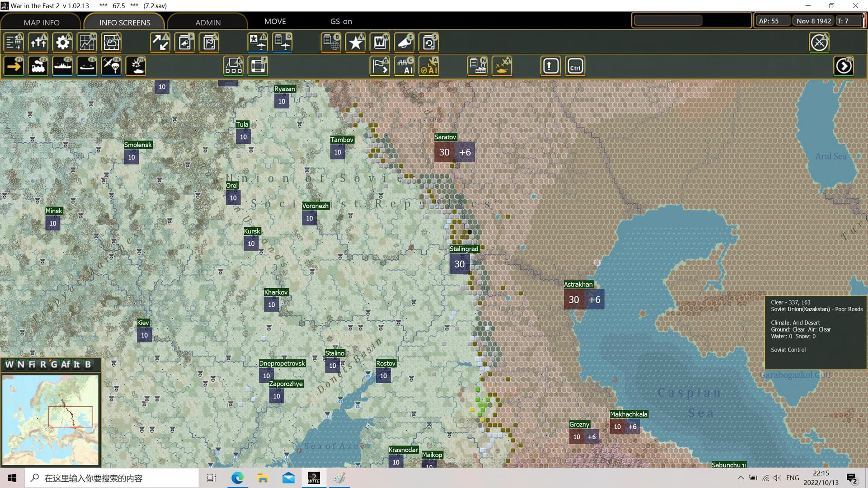The image size is (868, 488).
Task: Switch to the ADMIN tab
Action: click(x=208, y=22)
